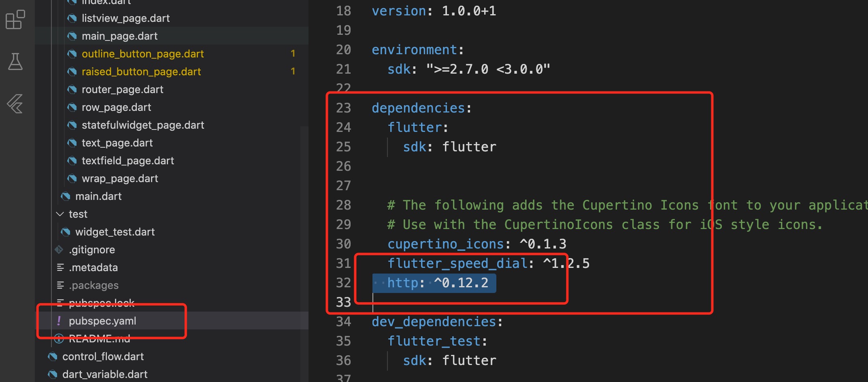The image size is (868, 382).
Task: Click the sdk version constraint string
Action: click(x=488, y=69)
